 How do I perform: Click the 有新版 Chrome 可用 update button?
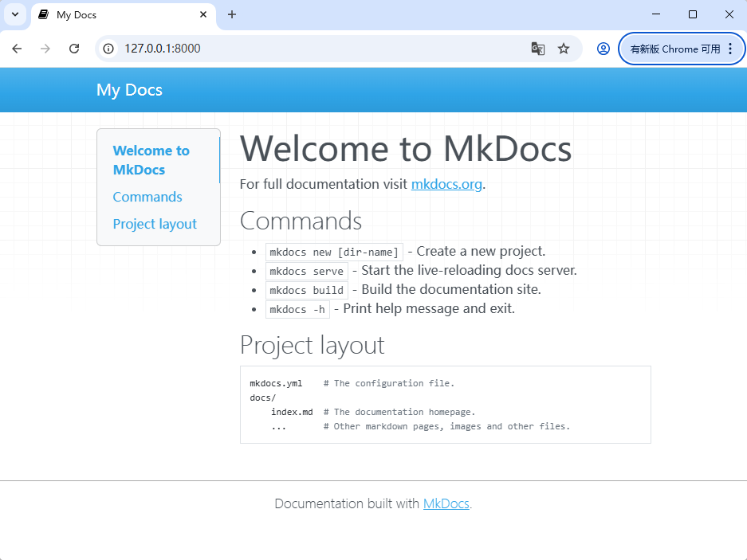point(676,49)
